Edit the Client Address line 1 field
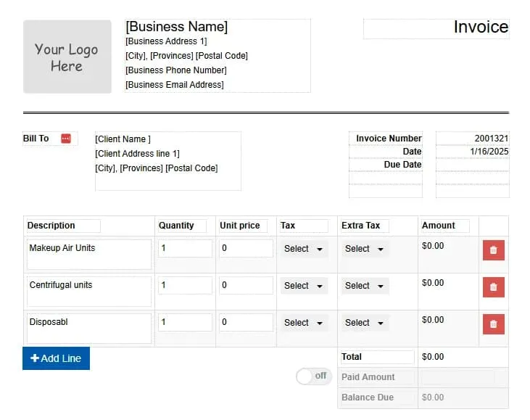Screen dimensions: 530x420 [x=137, y=154]
